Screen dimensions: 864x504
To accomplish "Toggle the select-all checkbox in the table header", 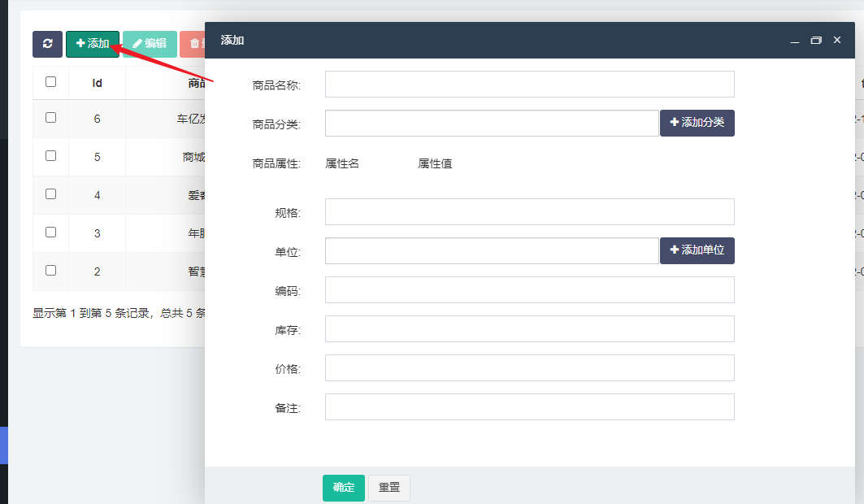I will [51, 81].
